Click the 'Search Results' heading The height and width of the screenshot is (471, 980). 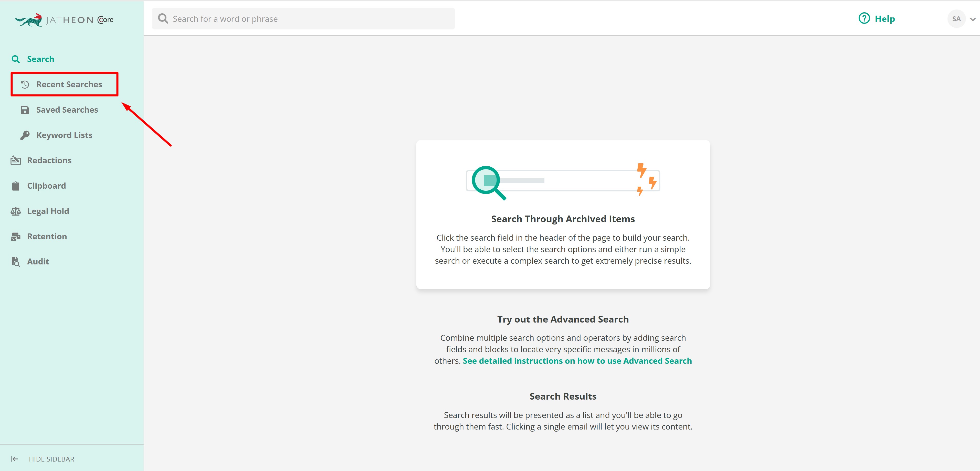pos(563,396)
